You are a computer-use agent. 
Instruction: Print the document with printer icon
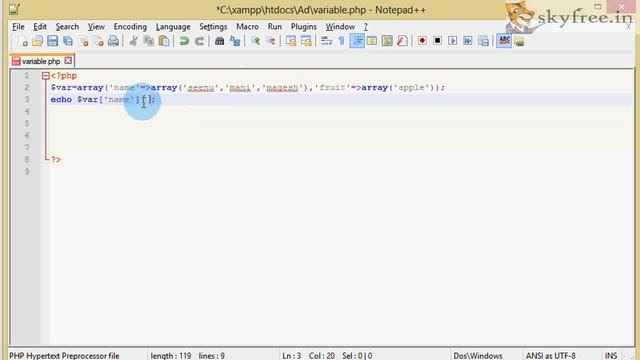pos(113,41)
